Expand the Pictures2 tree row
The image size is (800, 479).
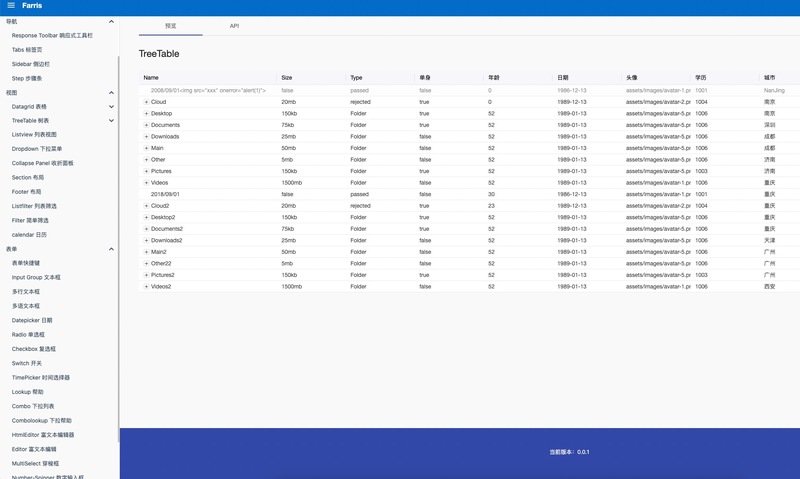click(x=146, y=275)
